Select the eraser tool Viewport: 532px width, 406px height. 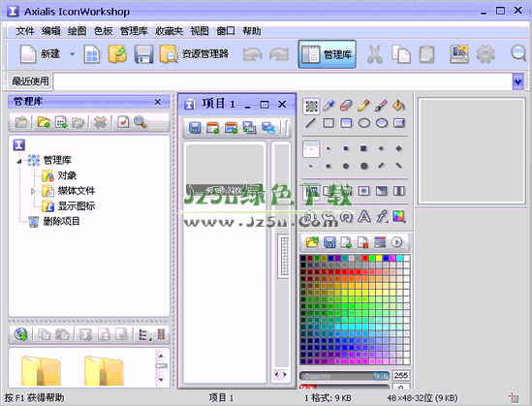(x=346, y=106)
